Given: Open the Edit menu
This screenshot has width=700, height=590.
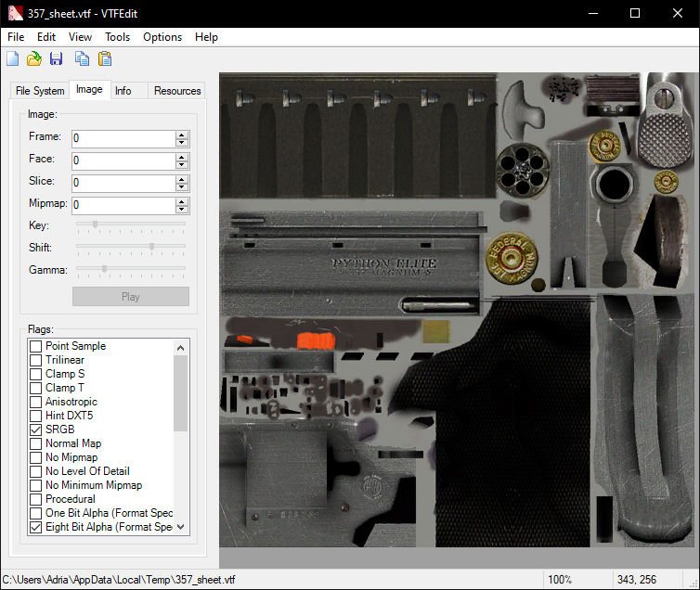Looking at the screenshot, I should [46, 37].
